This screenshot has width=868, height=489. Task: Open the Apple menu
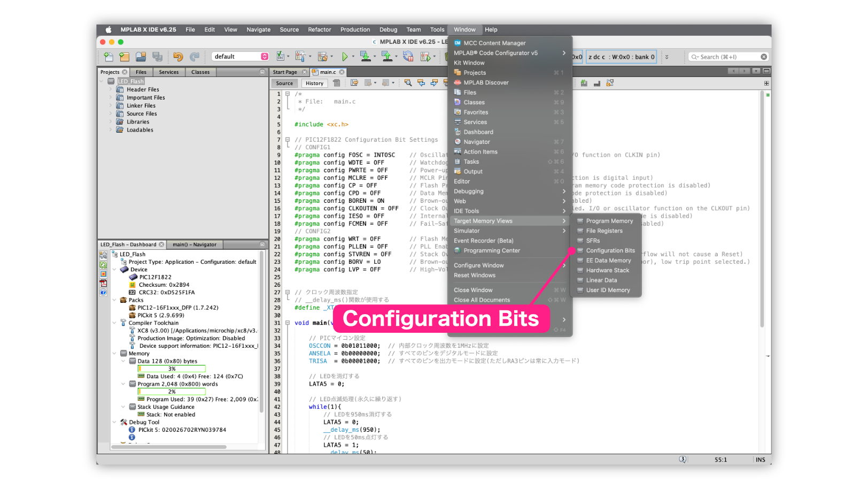108,29
